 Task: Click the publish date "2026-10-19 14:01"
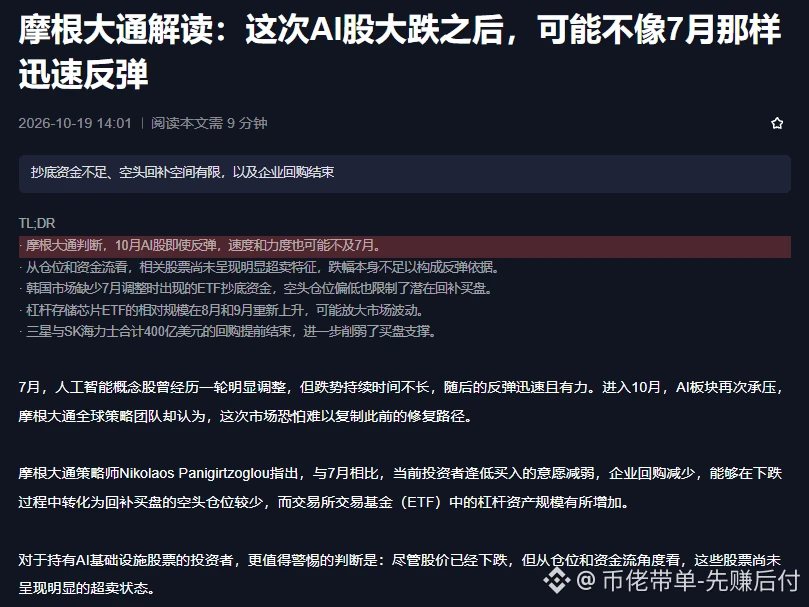[x=75, y=123]
